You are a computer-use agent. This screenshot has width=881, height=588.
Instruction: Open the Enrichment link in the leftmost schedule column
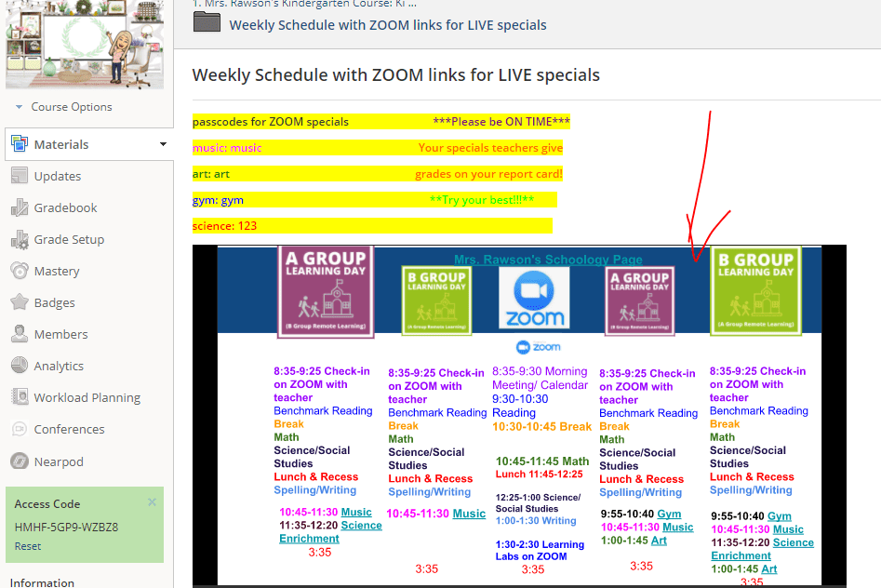pyautogui.click(x=309, y=539)
